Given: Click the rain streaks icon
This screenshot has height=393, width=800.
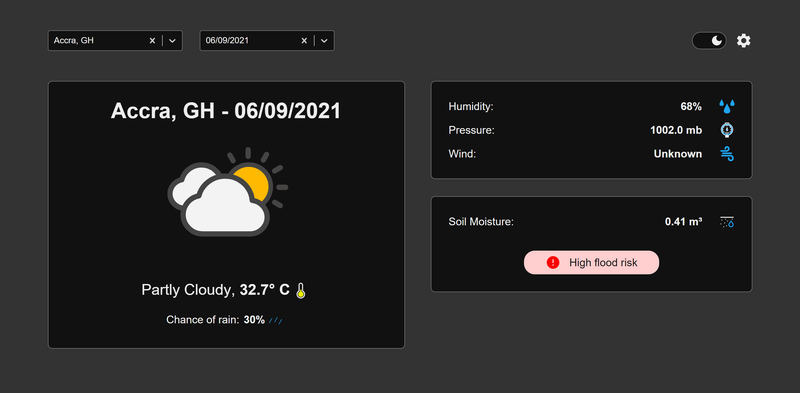Looking at the screenshot, I should (276, 321).
